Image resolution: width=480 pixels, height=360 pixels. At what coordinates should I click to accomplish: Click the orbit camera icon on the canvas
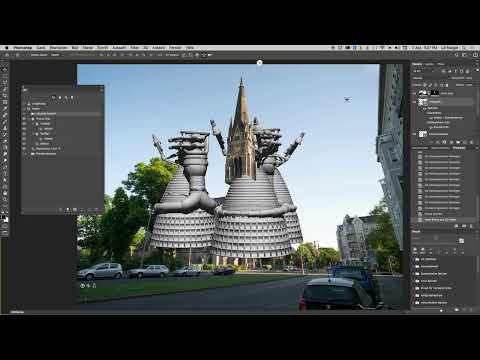coord(82,285)
